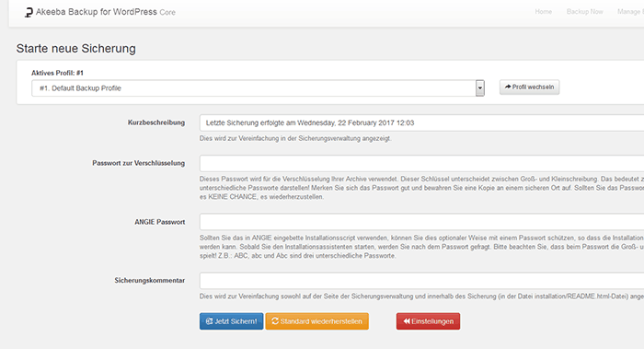Click the Starte neue Sicherung heading
This screenshot has width=644, height=349.
tap(76, 49)
